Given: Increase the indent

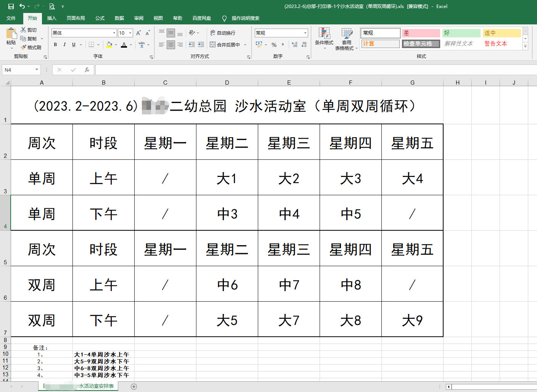Looking at the screenshot, I should [201, 45].
